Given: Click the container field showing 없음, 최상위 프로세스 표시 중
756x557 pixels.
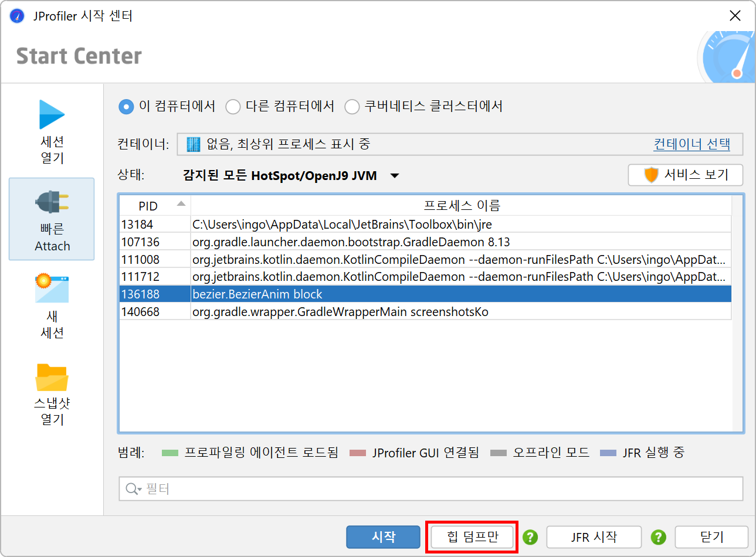Looking at the screenshot, I should coord(460,144).
